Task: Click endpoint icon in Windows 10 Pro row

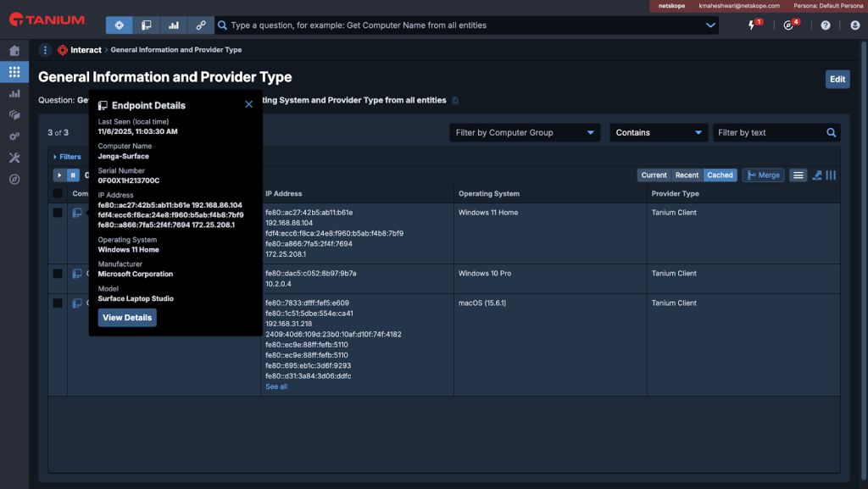Action: [x=77, y=274]
